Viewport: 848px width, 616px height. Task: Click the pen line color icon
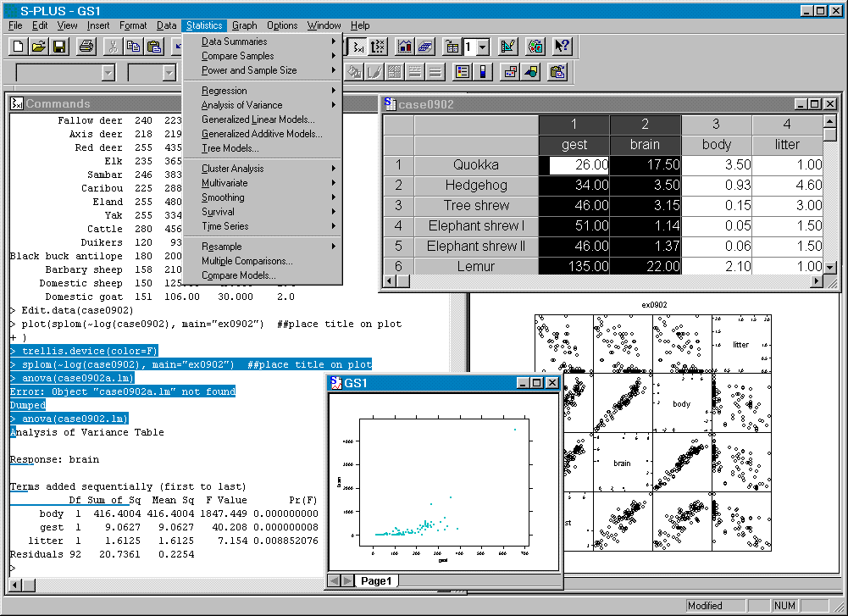374,72
